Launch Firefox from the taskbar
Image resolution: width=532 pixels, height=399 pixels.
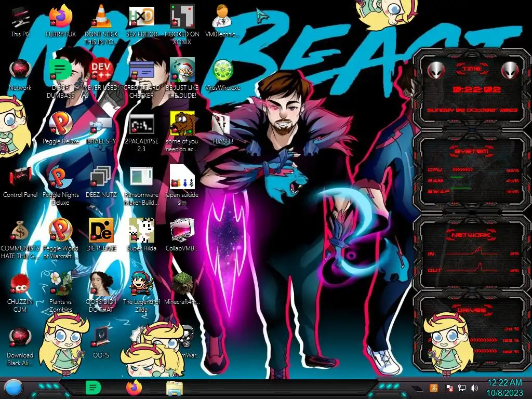coord(134,388)
